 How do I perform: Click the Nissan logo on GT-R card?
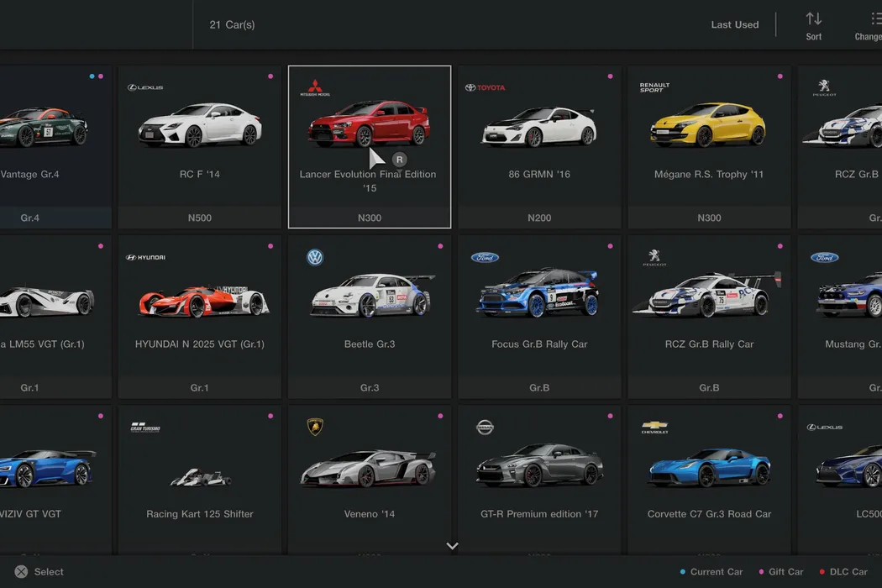click(x=485, y=428)
